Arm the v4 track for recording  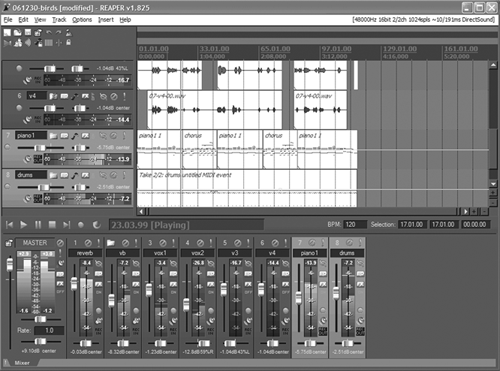coord(19,108)
